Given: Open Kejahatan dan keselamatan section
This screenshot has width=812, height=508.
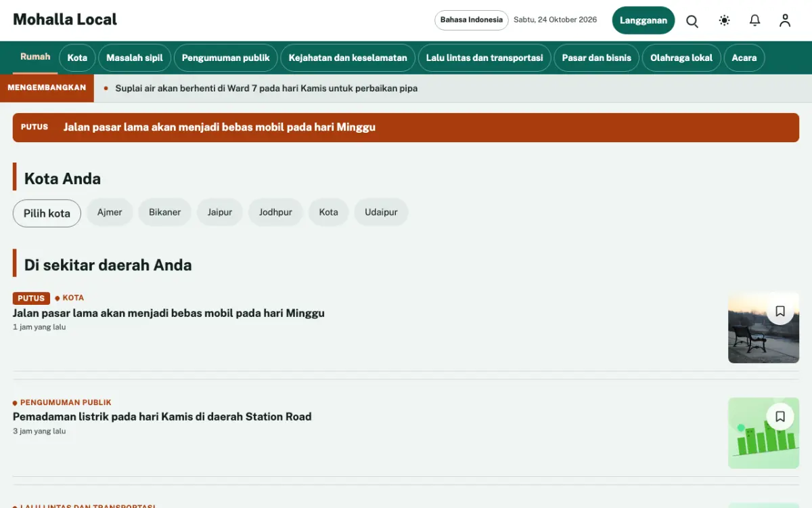Looking at the screenshot, I should point(348,58).
